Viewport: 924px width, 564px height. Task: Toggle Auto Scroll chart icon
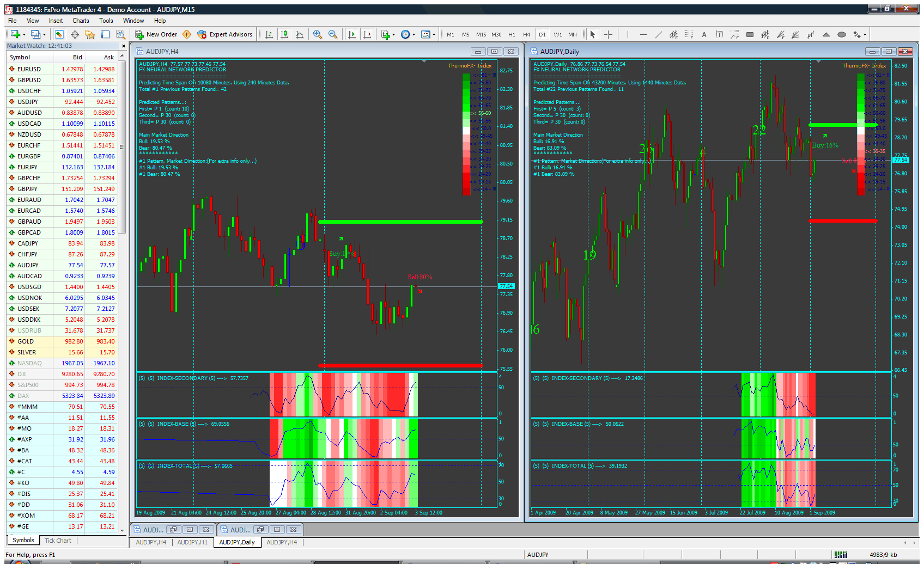(x=352, y=34)
